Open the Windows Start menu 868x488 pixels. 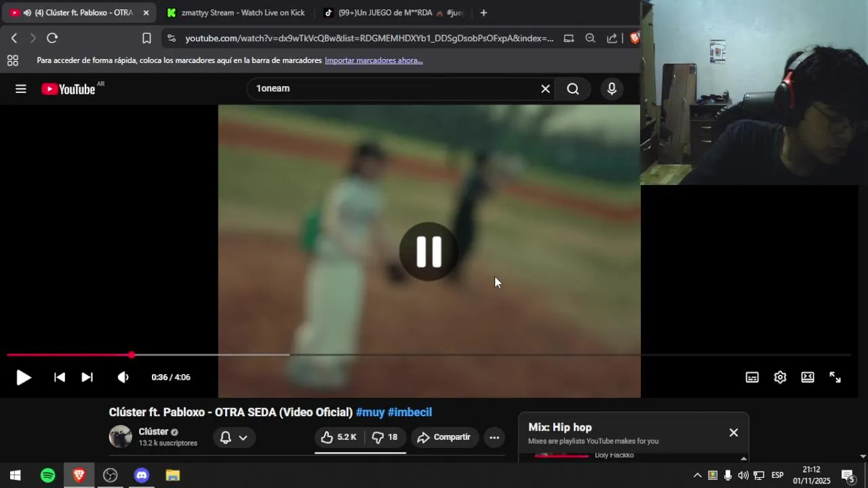pos(15,475)
